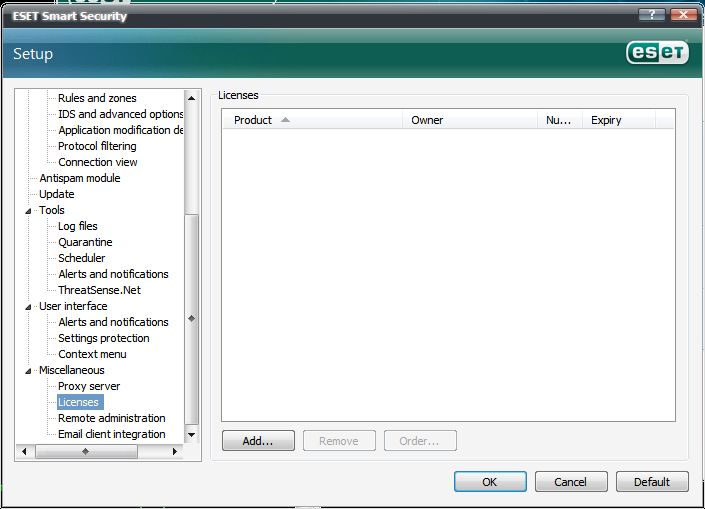
Task: Click the Remove button
Action: tap(339, 441)
